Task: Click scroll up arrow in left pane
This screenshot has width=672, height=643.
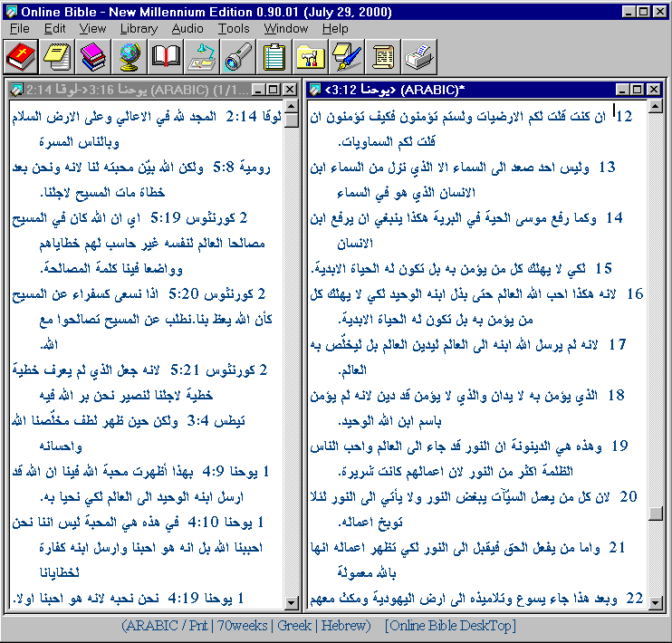Action: tap(291, 108)
